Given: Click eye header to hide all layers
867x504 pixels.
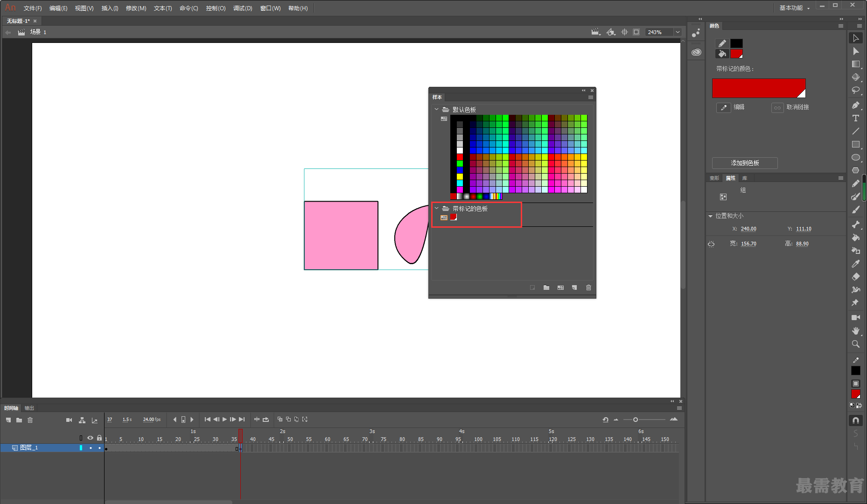Looking at the screenshot, I should coord(90,438).
